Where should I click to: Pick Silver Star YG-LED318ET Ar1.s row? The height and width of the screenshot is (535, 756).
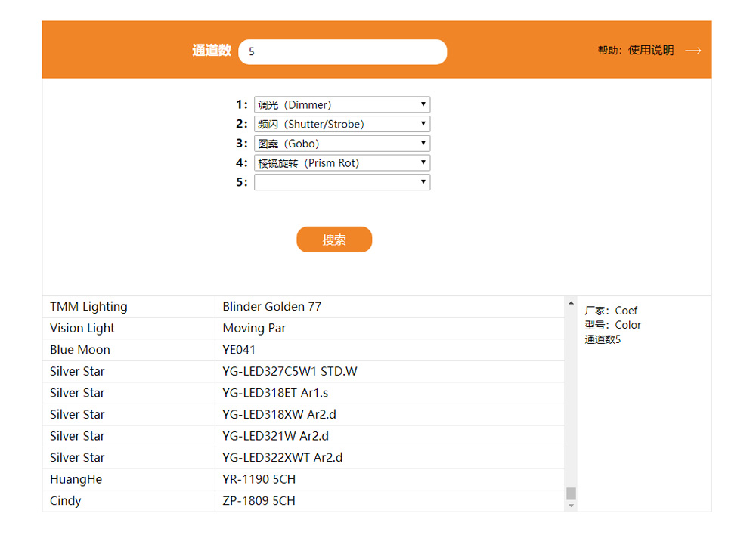tap(302, 393)
